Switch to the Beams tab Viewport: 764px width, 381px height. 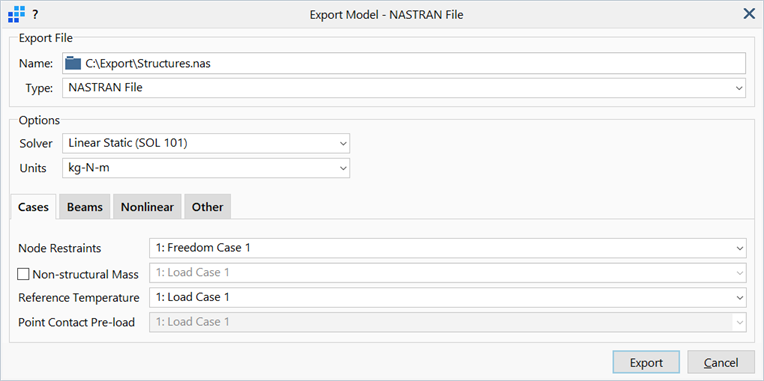(85, 207)
